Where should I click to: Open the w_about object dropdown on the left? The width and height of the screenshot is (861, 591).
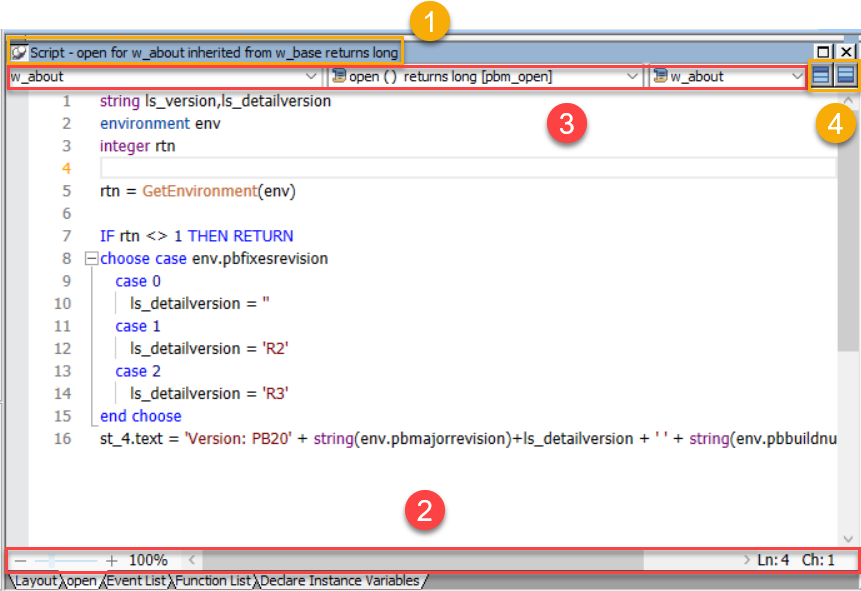(x=311, y=76)
